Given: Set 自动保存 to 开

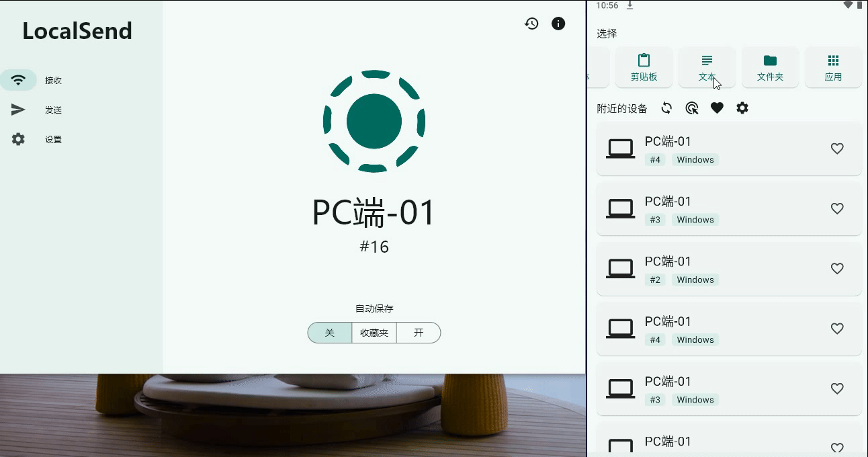Looking at the screenshot, I should (419, 333).
